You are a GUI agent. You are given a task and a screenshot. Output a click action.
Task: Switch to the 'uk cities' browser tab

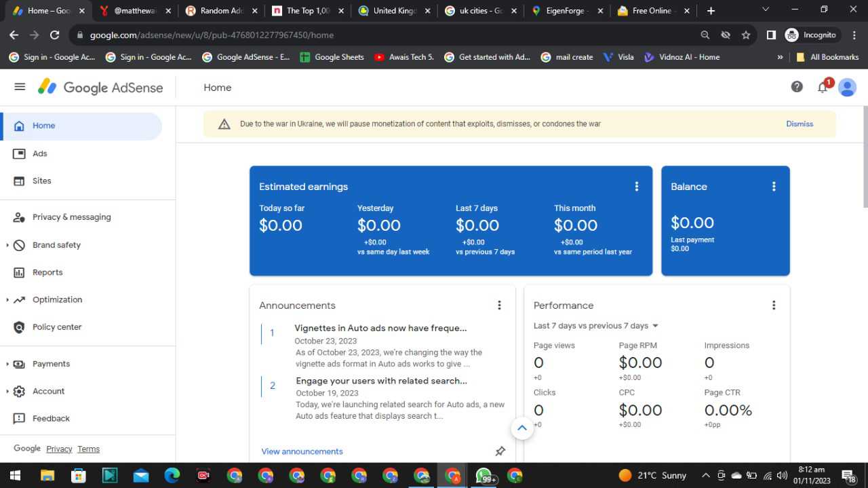click(x=481, y=11)
